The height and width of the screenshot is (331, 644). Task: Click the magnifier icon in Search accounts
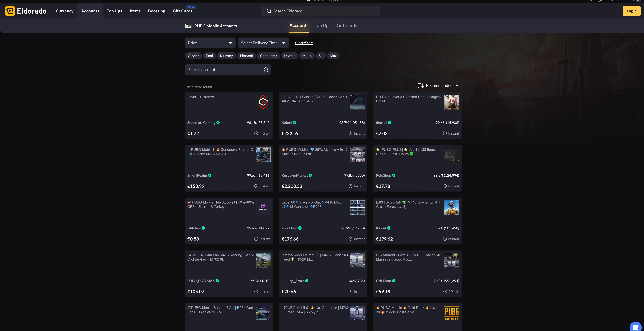point(266,70)
